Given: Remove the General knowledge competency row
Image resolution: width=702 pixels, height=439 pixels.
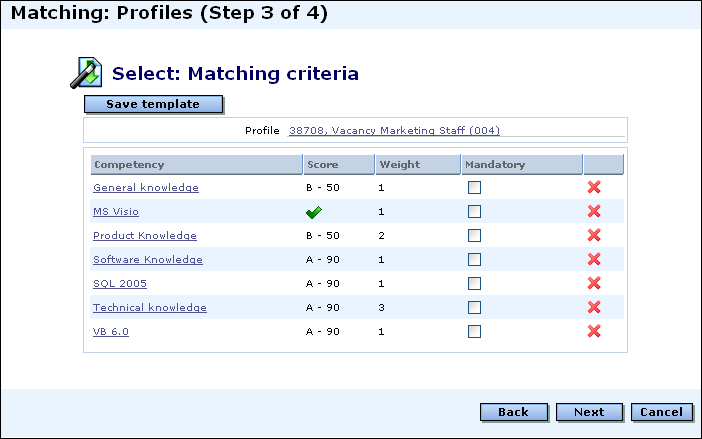Looking at the screenshot, I should coord(594,187).
